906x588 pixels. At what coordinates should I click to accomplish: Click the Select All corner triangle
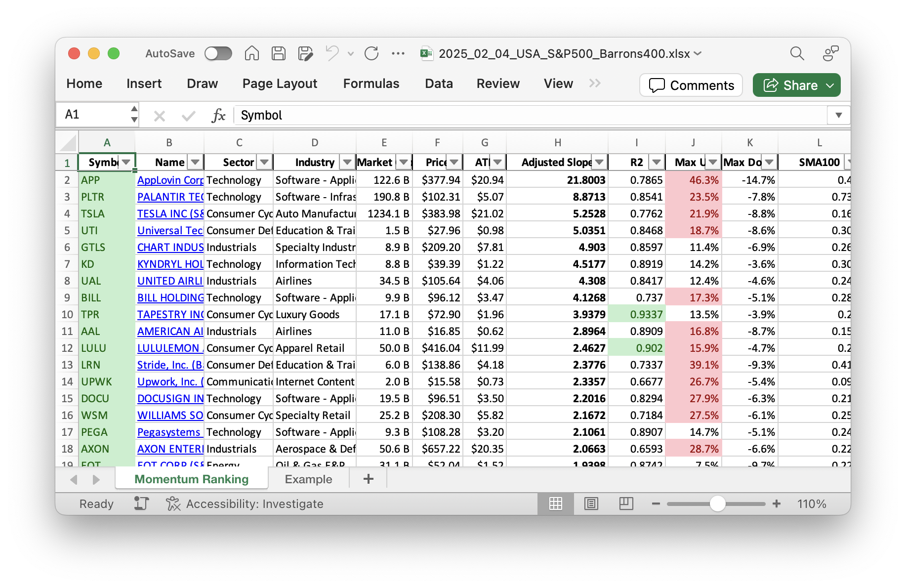point(68,142)
